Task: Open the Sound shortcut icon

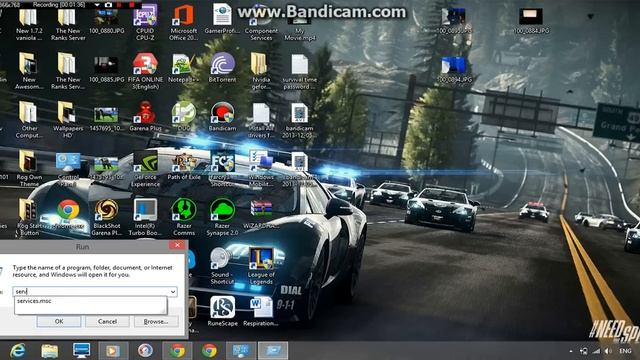Action: [221, 265]
